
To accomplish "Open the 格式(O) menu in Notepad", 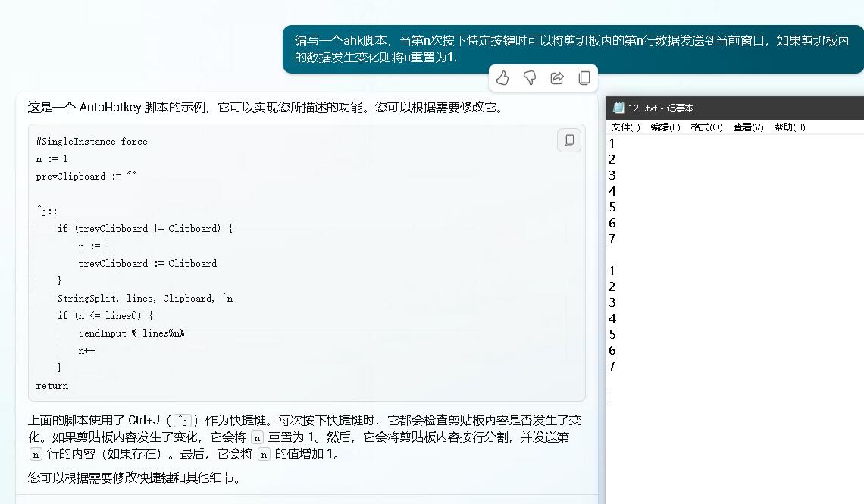I will [x=706, y=127].
